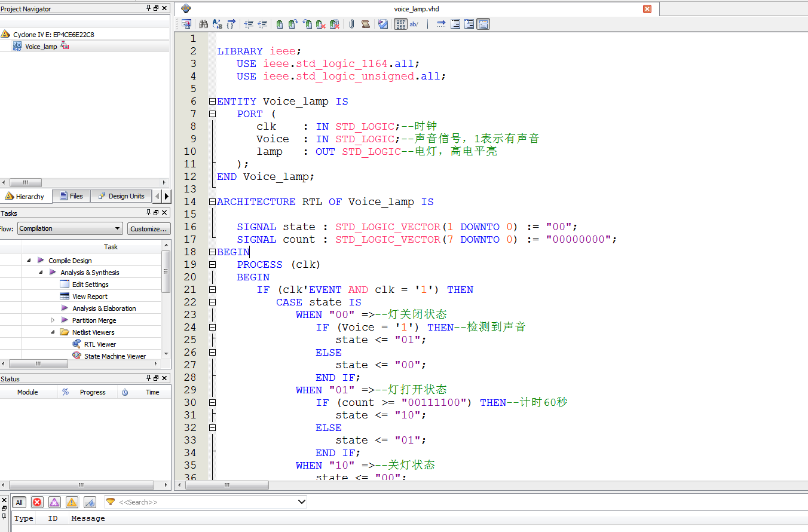This screenshot has width=808, height=532.
Task: Toggle line numbers display button (267/268)
Action: coord(400,24)
